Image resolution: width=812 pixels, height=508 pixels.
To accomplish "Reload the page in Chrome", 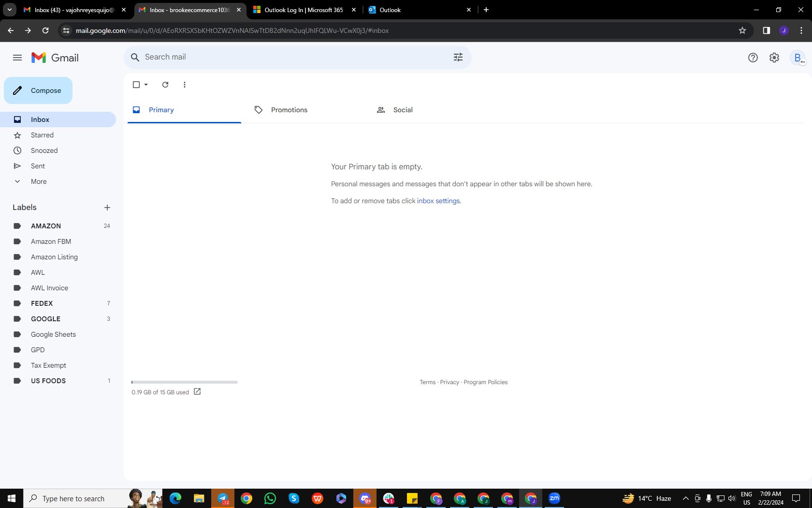I will click(x=45, y=30).
